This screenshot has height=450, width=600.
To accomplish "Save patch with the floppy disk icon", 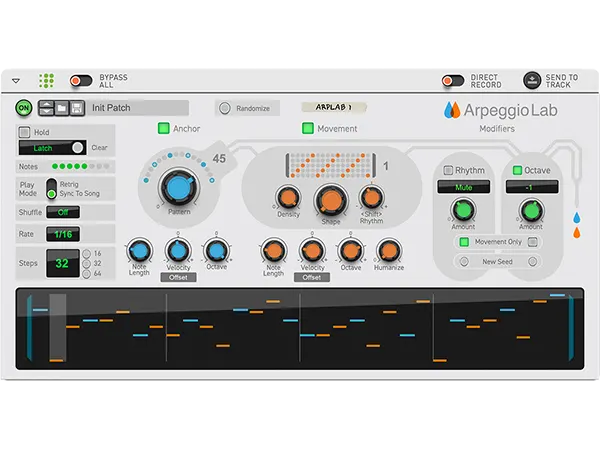I will tap(77, 108).
